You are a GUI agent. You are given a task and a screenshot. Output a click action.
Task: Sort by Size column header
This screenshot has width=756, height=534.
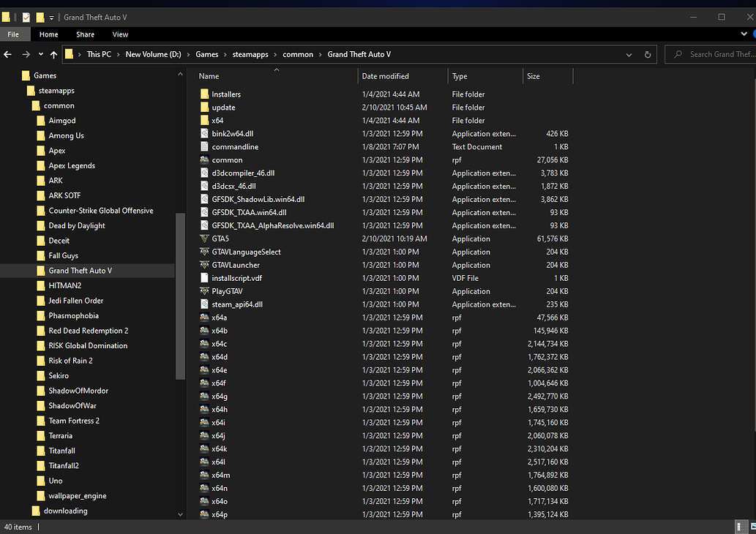548,76
